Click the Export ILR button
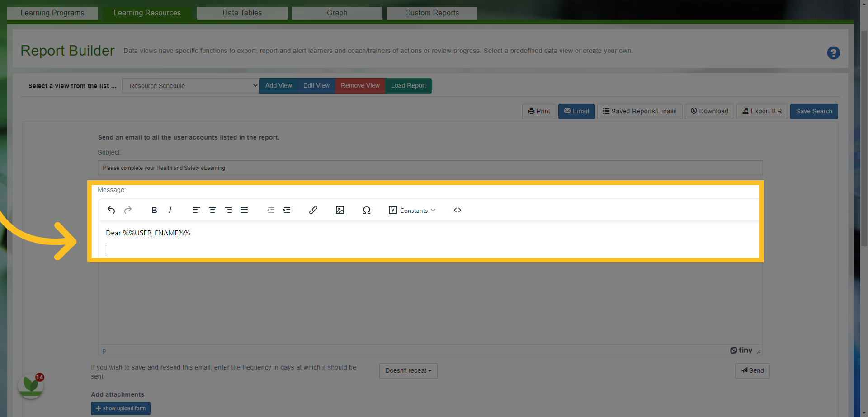 point(762,112)
